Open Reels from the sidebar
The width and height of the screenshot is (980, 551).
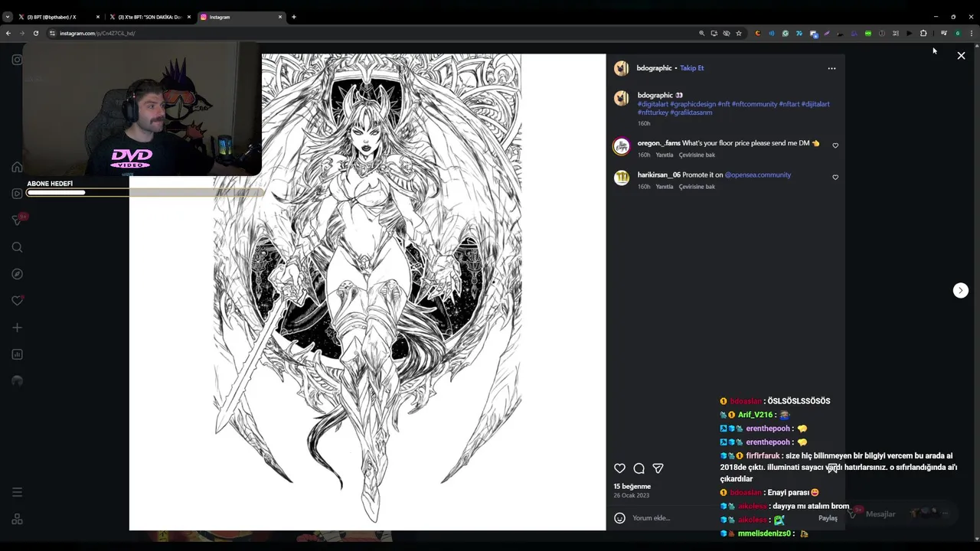(x=17, y=194)
